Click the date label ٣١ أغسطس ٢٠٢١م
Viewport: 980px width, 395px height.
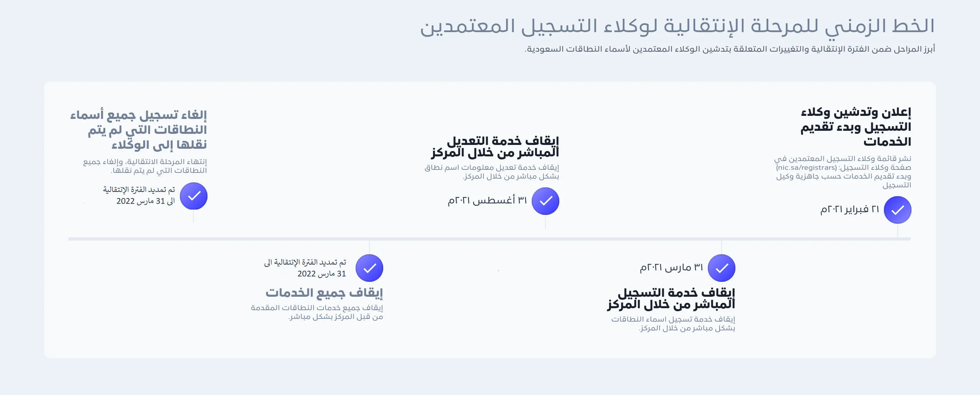487,200
